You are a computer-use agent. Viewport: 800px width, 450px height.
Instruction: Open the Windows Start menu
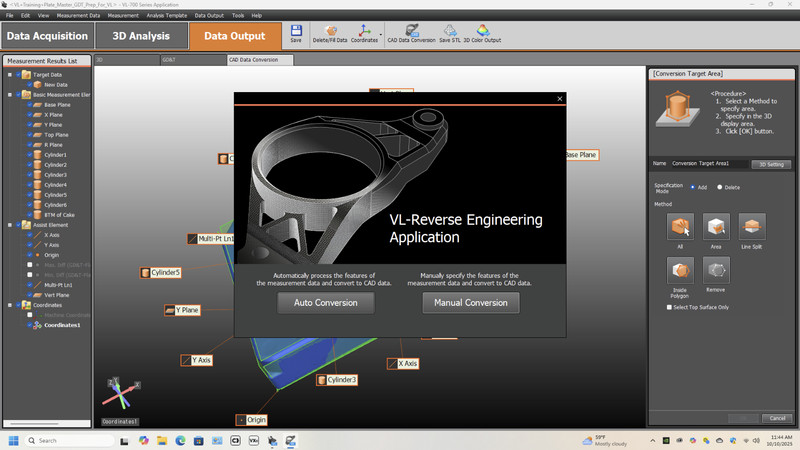(14, 441)
